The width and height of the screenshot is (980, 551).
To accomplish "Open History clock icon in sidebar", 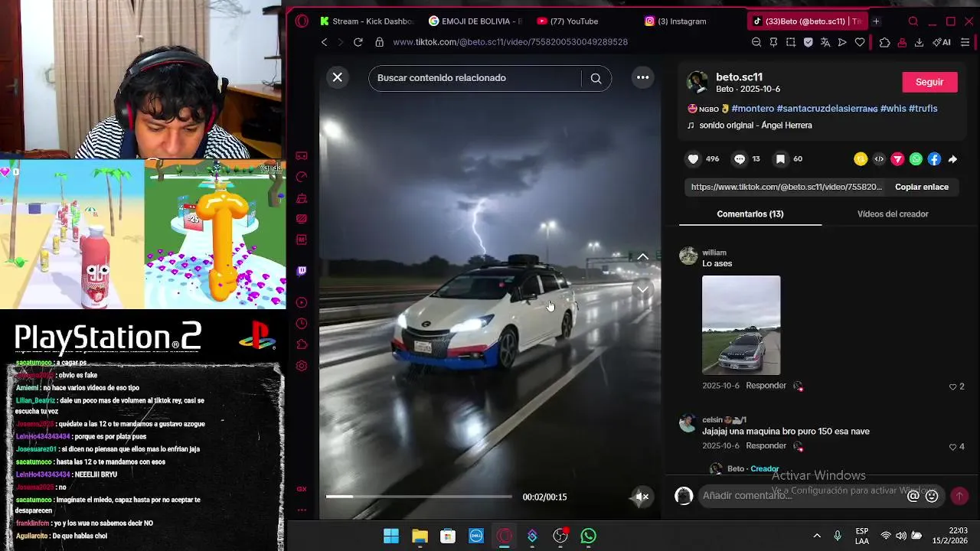I will click(x=302, y=324).
